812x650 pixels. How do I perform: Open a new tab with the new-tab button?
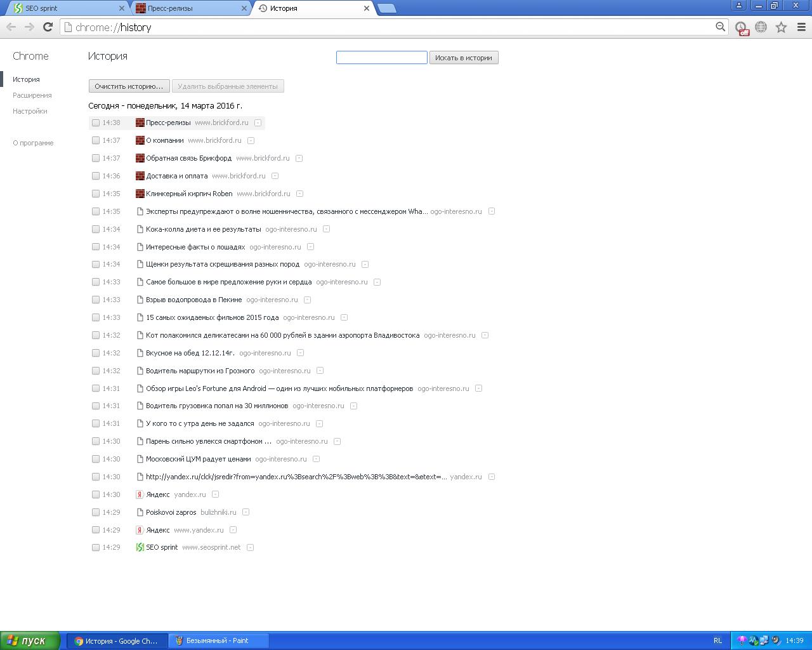pyautogui.click(x=386, y=8)
